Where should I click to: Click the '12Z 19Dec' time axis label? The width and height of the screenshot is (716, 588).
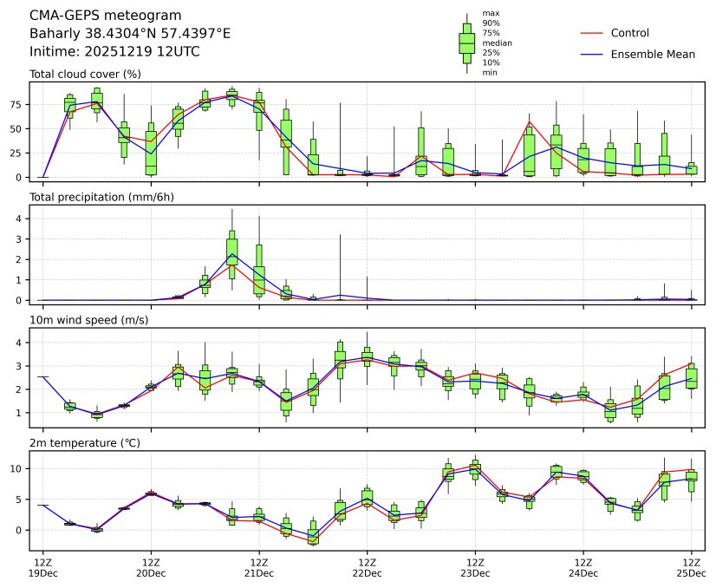coord(43,568)
